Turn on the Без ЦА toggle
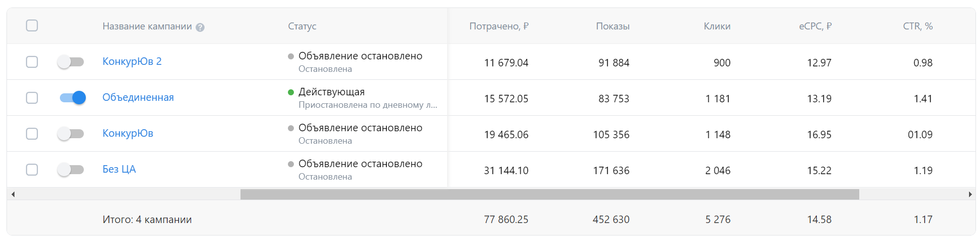The image size is (980, 244). tap(70, 170)
